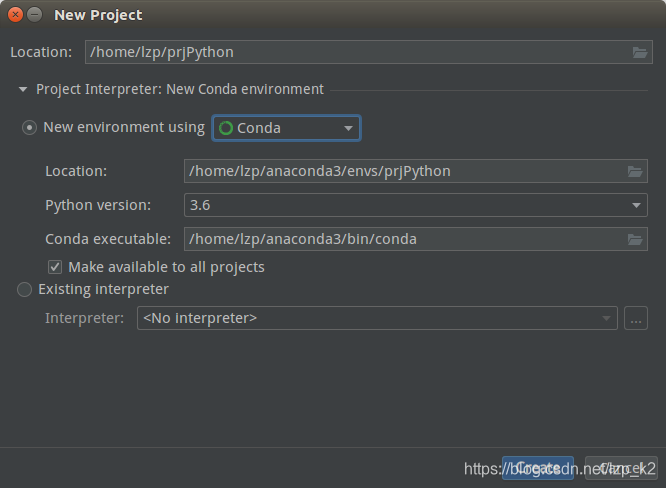The height and width of the screenshot is (488, 666).
Task: Collapse the Project Interpreter section
Action: pyautogui.click(x=23, y=89)
